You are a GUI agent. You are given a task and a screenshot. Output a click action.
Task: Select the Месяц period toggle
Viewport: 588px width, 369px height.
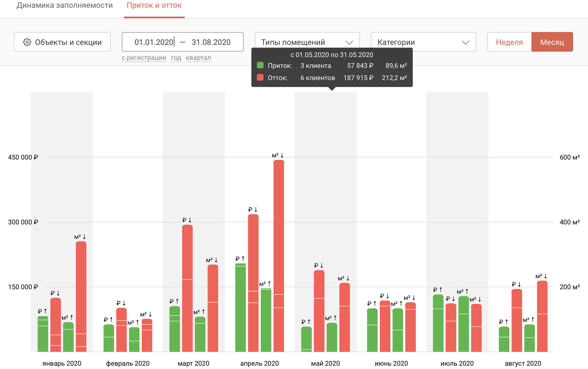point(552,42)
